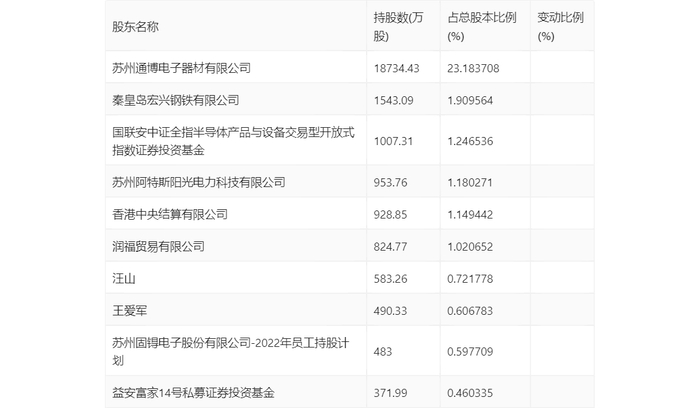The image size is (700, 408).
Task: Click the holdings value 18734.43
Action: tap(396, 68)
